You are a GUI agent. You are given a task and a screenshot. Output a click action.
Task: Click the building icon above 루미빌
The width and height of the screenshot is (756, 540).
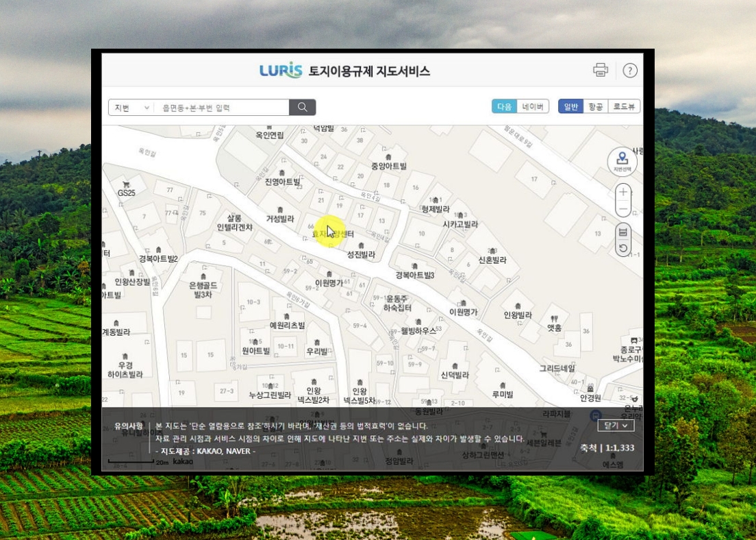[x=503, y=386]
